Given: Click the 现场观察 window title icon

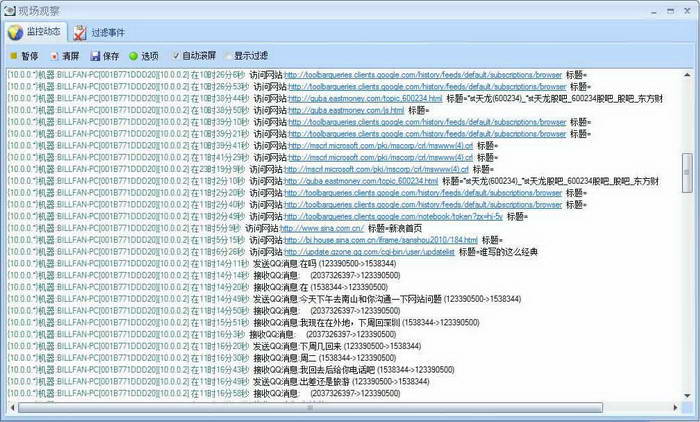Looking at the screenshot, I should pyautogui.click(x=9, y=10).
